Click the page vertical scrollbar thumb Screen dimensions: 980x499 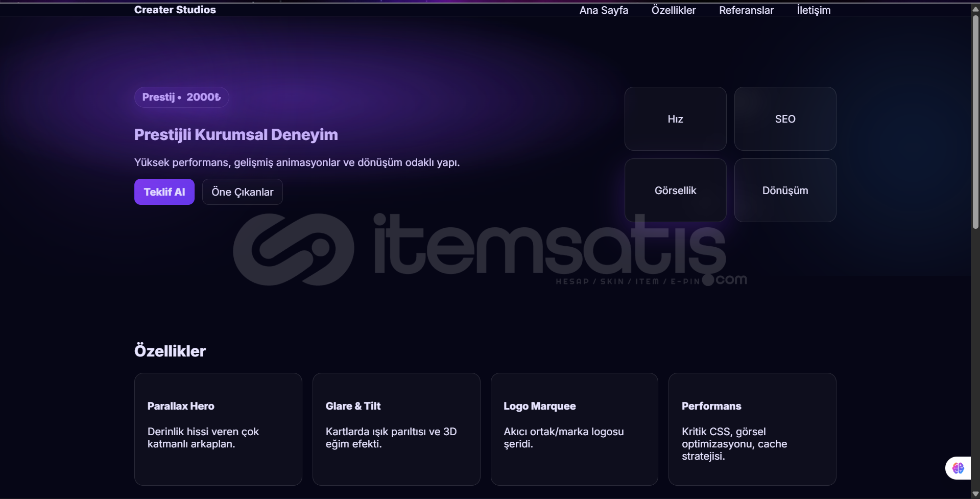tap(975, 122)
